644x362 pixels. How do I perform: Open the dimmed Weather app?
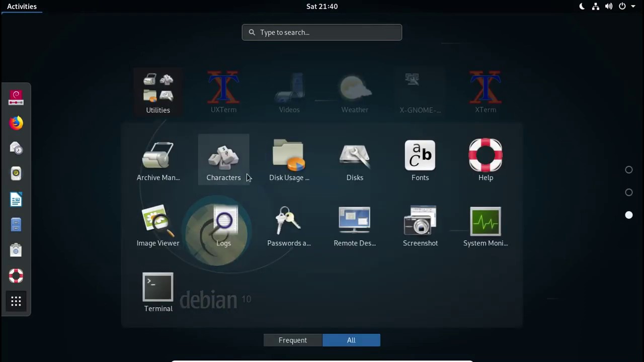(355, 93)
